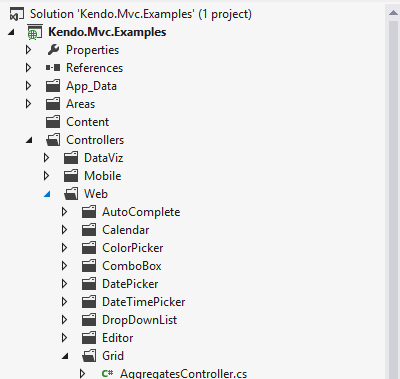The image size is (400, 379).
Task: Expand the AggregatesController.cs node
Action: [x=82, y=374]
